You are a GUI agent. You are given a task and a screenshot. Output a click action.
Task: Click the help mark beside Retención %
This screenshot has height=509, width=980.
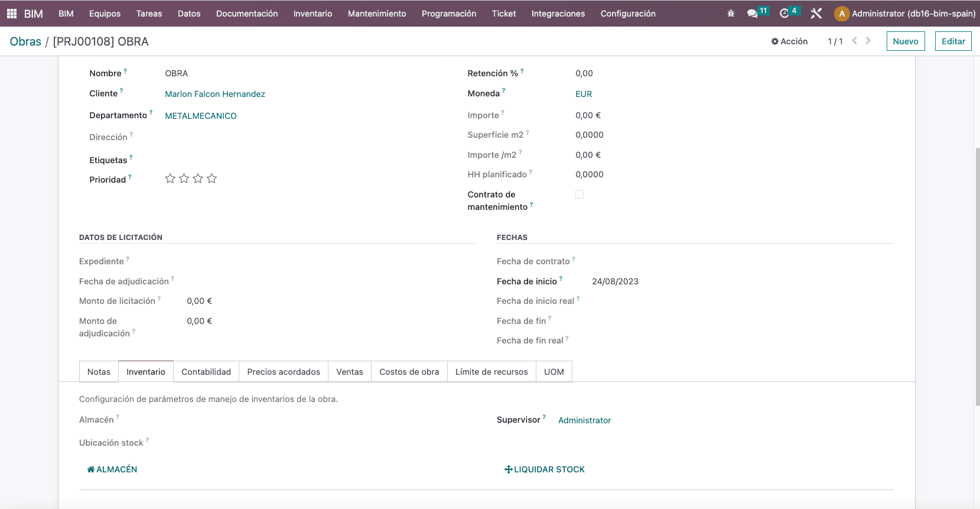[522, 71]
